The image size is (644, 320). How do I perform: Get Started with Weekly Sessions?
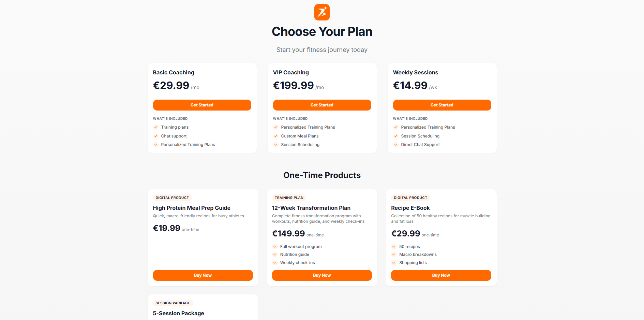click(x=442, y=105)
